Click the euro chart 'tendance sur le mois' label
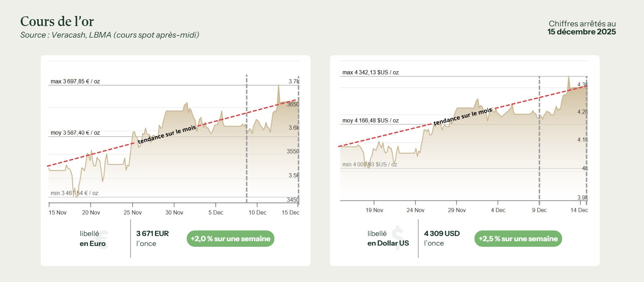This screenshot has height=282, width=644. pos(167,134)
